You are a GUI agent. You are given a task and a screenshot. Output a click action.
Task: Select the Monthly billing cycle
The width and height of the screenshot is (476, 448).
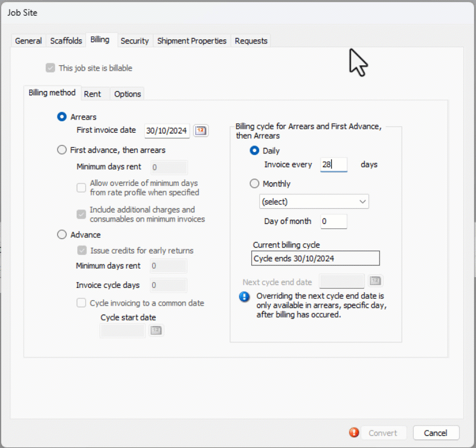pos(254,184)
